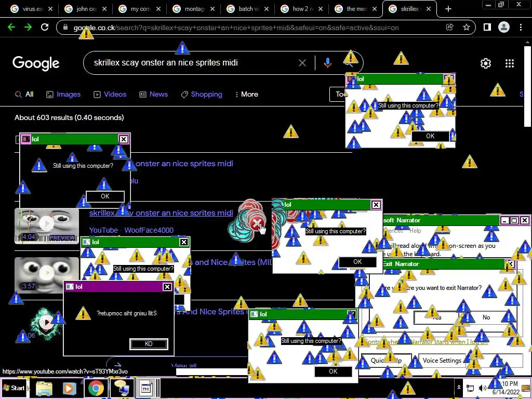Screen dimensions: 532x399
Task: Play the 3:57 video thumbnail
Action: point(46,274)
